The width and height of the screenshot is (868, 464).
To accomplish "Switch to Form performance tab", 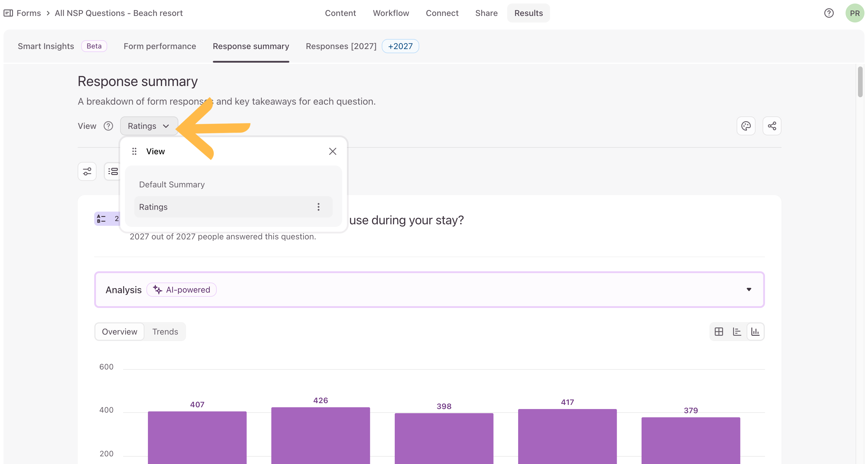I will pos(160,46).
